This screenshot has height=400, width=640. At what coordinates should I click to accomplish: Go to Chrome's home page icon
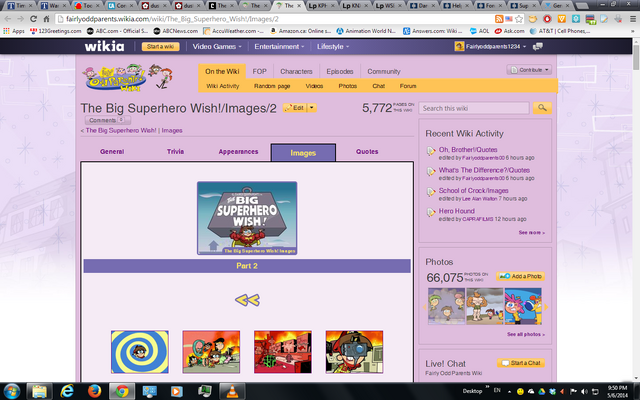click(47, 19)
